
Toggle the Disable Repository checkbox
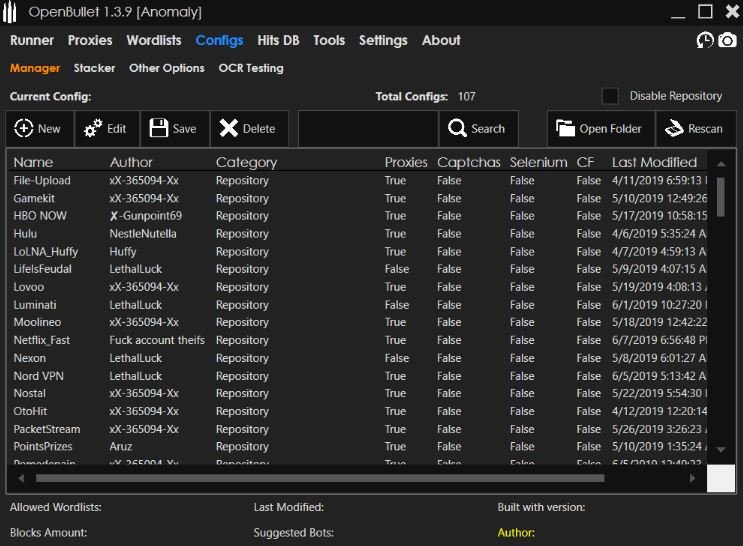point(610,96)
